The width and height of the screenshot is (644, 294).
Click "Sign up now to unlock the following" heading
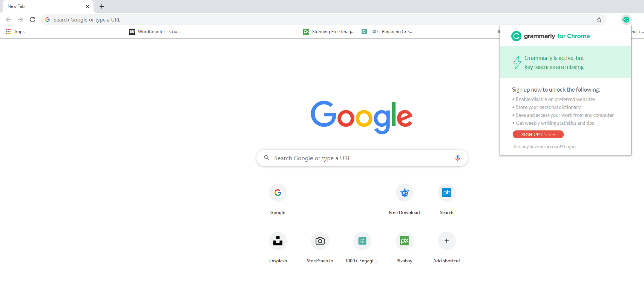556,90
